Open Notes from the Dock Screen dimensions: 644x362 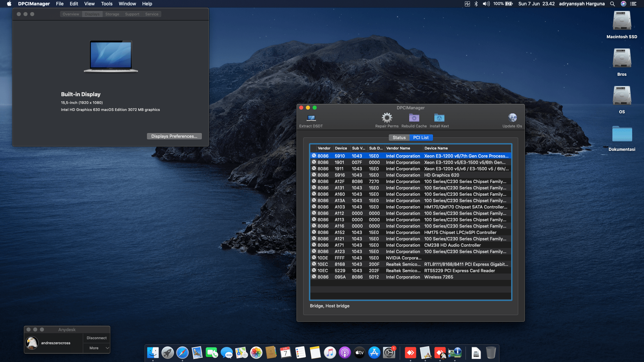tap(315, 353)
